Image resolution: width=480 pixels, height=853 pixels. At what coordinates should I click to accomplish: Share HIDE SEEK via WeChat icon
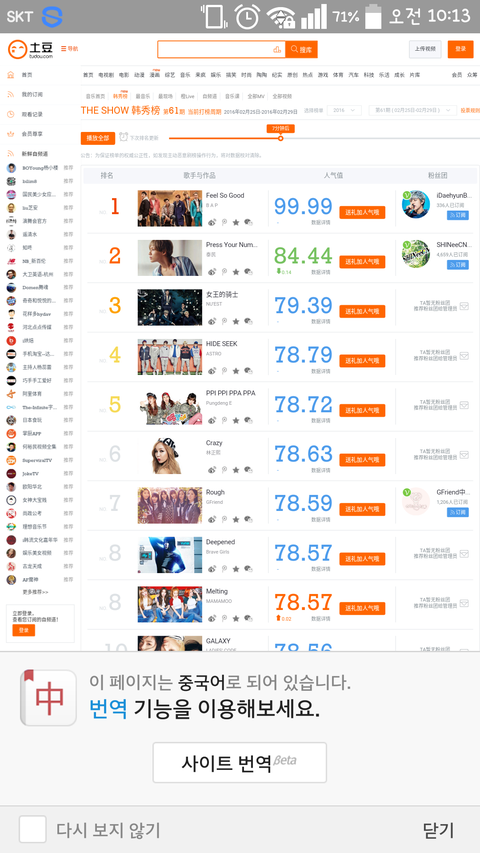[249, 370]
